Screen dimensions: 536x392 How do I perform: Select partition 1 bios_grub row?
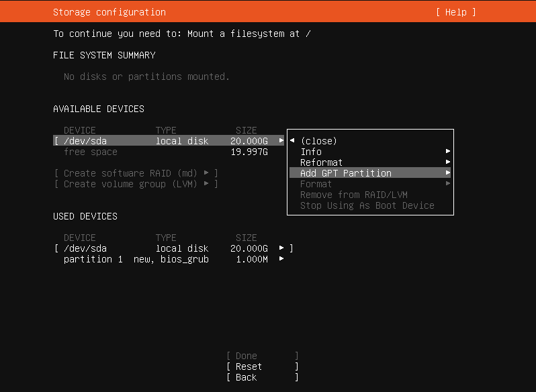coord(173,259)
